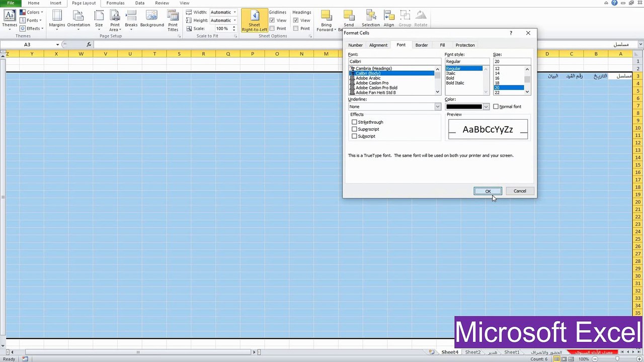Click Bring Forward icon
Screen dimensions: 644x362
pyautogui.click(x=326, y=15)
